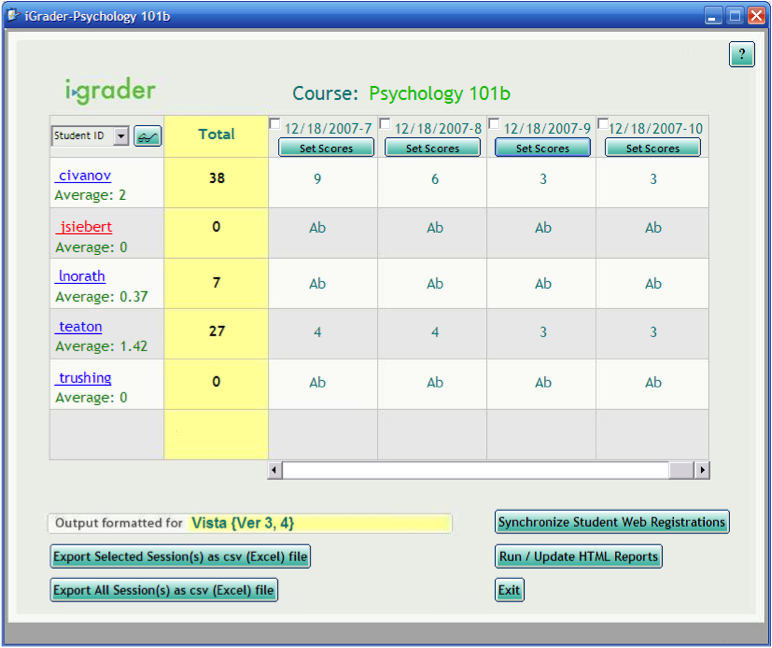Tick the 12/18/2007-8 session checkbox
772x648 pixels.
point(385,124)
